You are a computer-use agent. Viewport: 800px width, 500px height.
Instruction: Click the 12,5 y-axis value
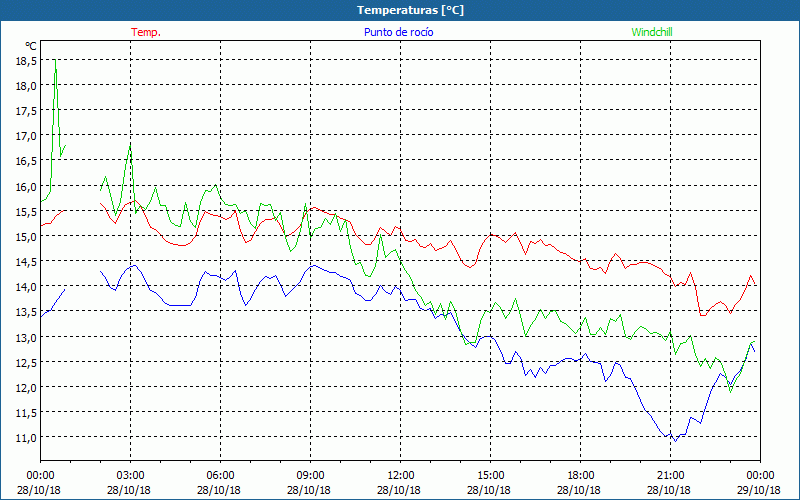tap(27, 362)
